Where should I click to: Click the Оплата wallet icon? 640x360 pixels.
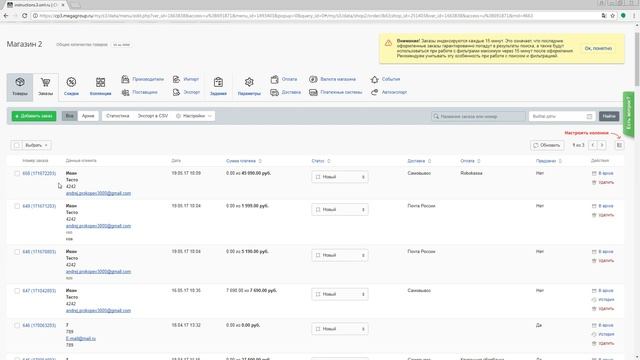tap(274, 79)
